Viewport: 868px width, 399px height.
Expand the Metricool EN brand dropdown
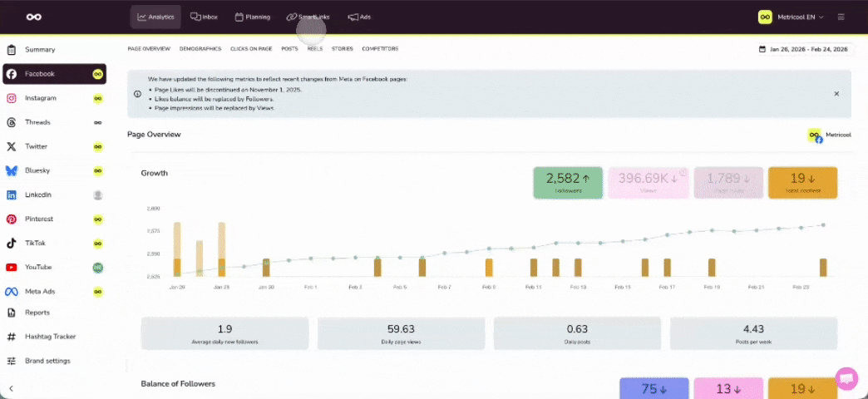(791, 17)
